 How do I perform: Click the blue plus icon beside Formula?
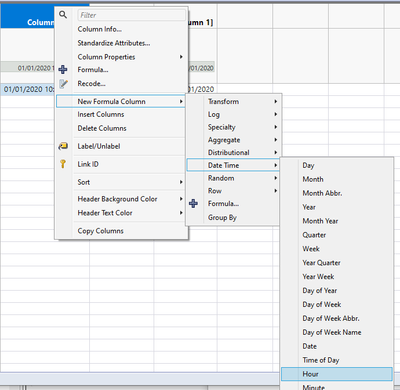[x=63, y=70]
